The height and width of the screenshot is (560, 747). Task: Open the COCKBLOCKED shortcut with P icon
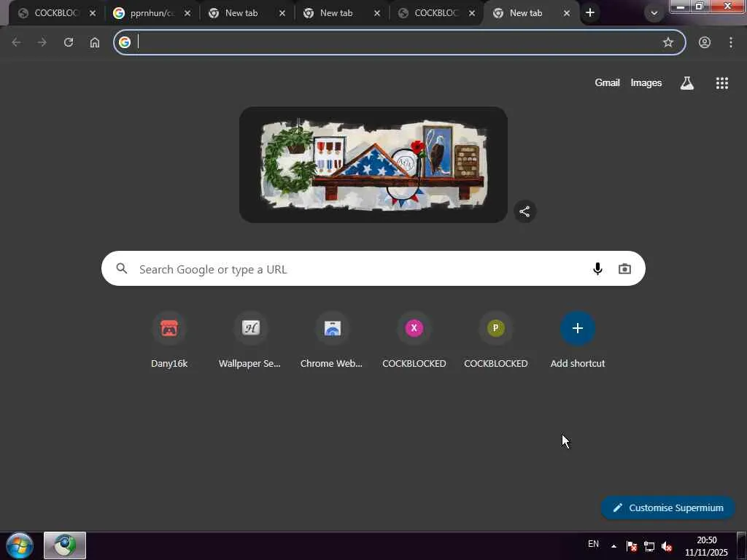[x=495, y=340]
